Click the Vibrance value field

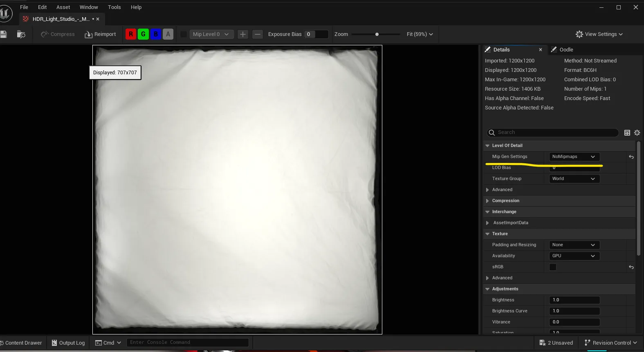click(574, 322)
